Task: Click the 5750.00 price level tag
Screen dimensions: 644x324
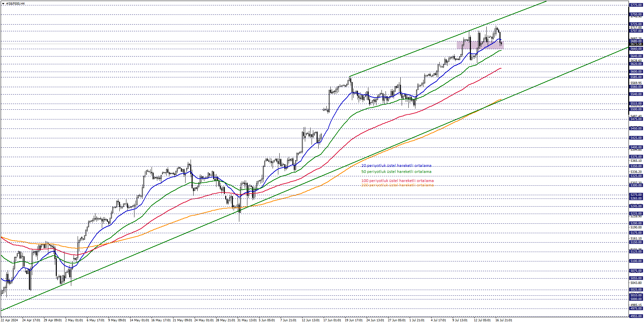Action: pyautogui.click(x=636, y=14)
